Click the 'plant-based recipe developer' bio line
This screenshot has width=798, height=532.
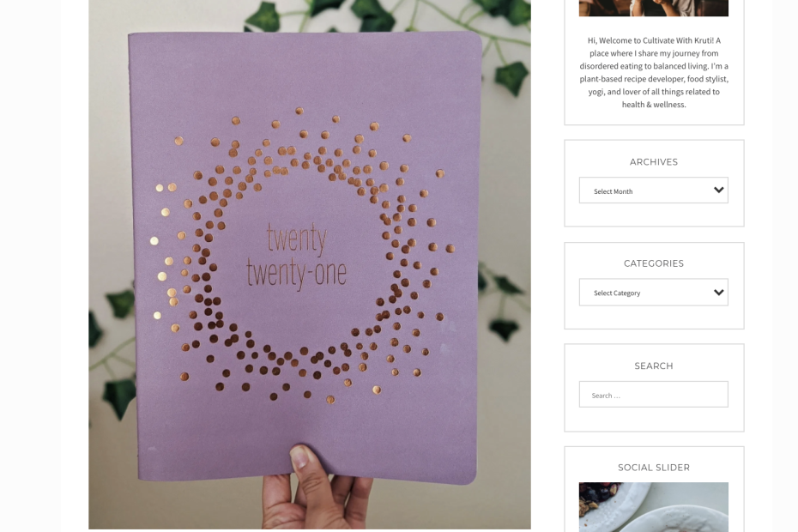[654, 79]
